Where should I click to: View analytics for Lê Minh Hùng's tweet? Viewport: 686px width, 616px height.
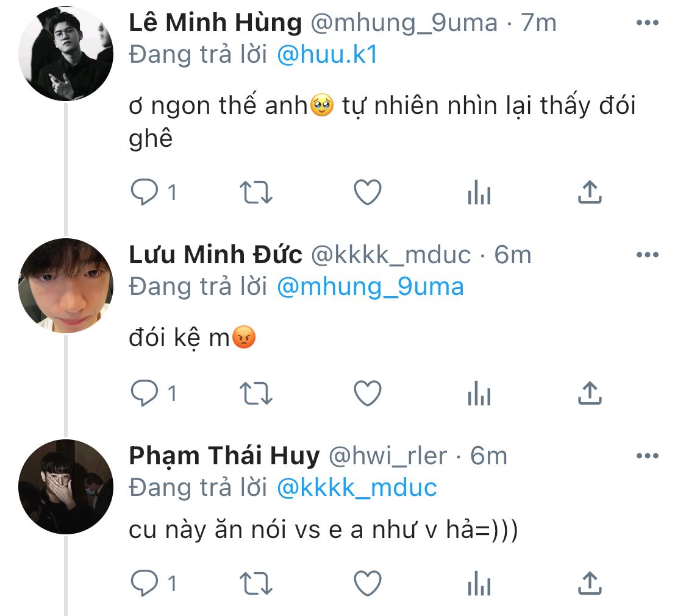[479, 193]
